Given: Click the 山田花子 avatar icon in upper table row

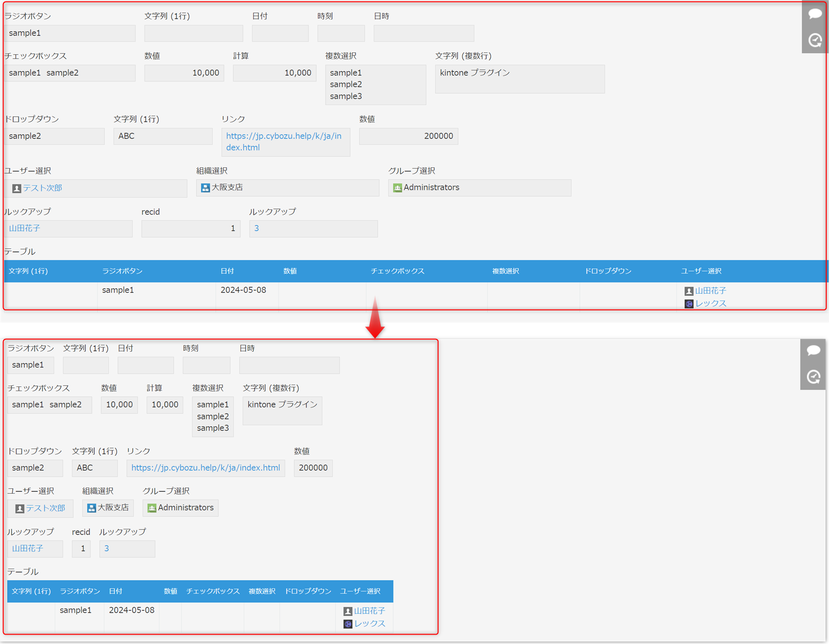Looking at the screenshot, I should [689, 291].
